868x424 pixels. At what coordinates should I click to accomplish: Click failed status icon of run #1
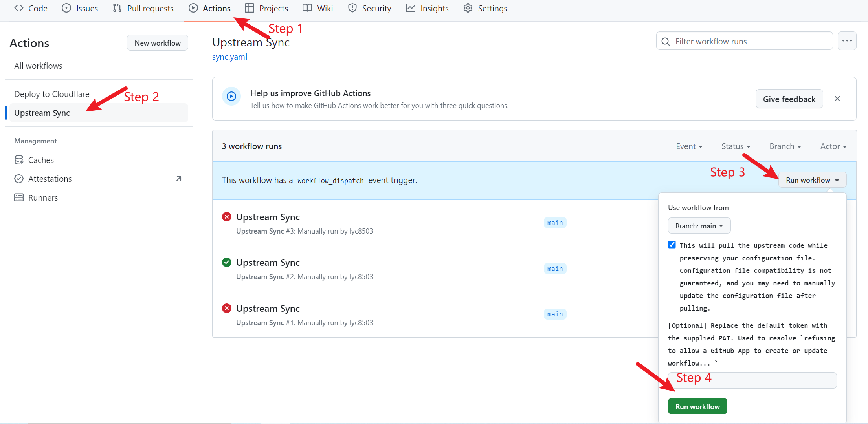[227, 308]
